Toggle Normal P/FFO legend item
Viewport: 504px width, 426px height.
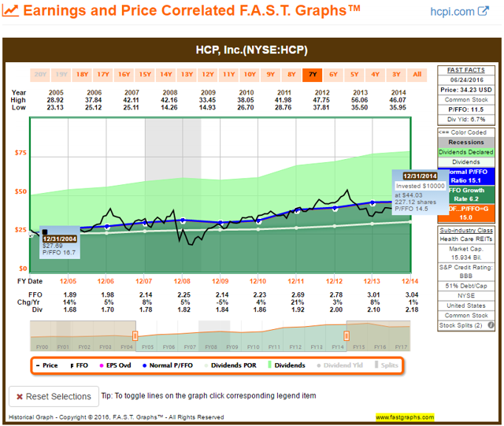tap(168, 365)
